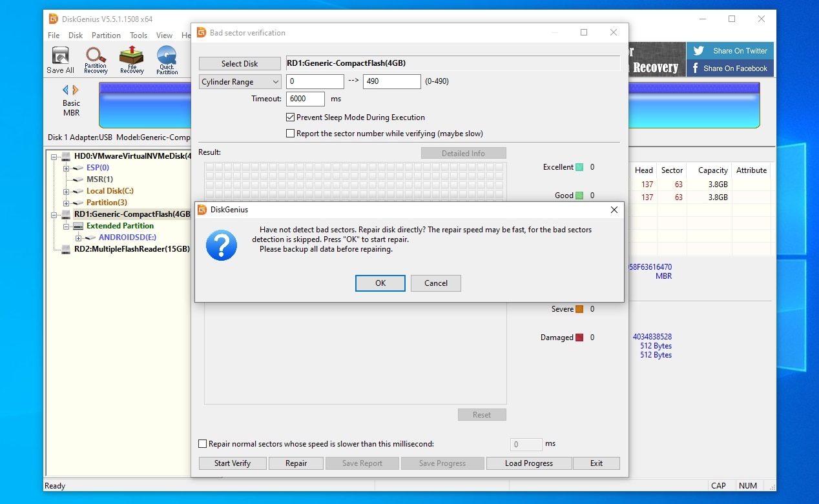This screenshot has height=504, width=819.
Task: Click the MBR partition style value
Action: click(663, 276)
